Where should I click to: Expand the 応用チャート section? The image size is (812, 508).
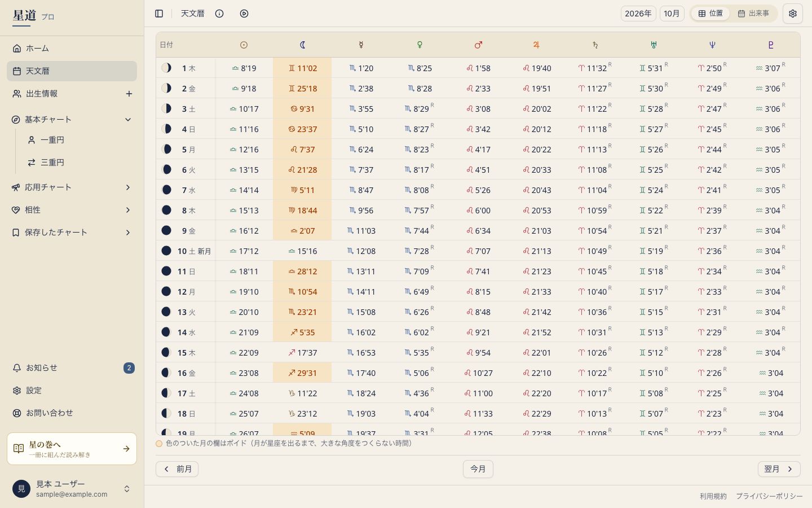pos(72,187)
